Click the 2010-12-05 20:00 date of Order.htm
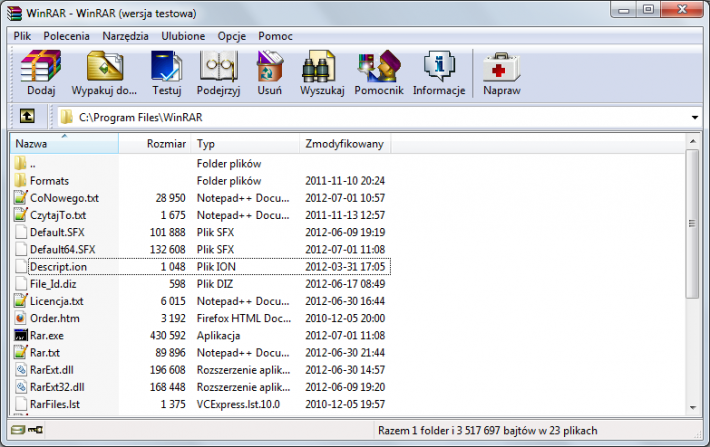This screenshot has width=710, height=447. [345, 318]
